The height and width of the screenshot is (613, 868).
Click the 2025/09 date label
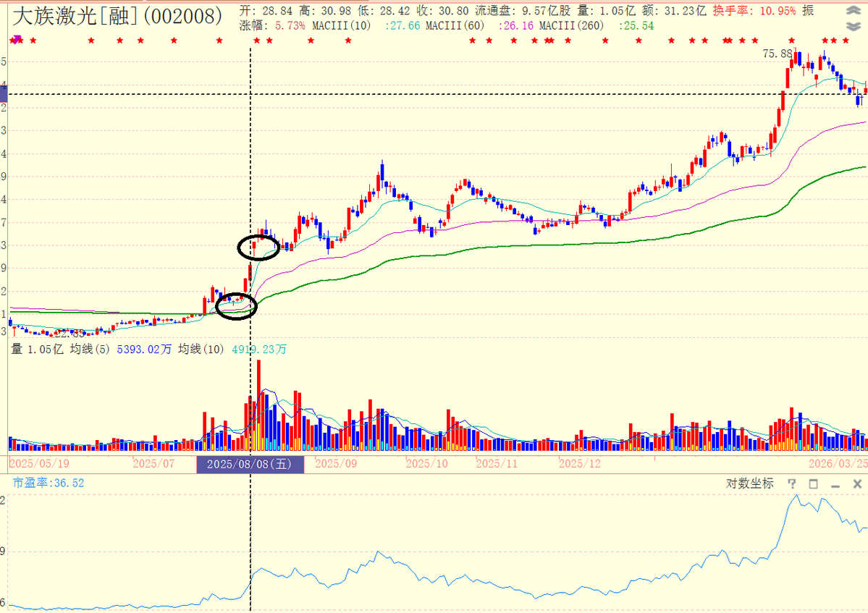[335, 464]
